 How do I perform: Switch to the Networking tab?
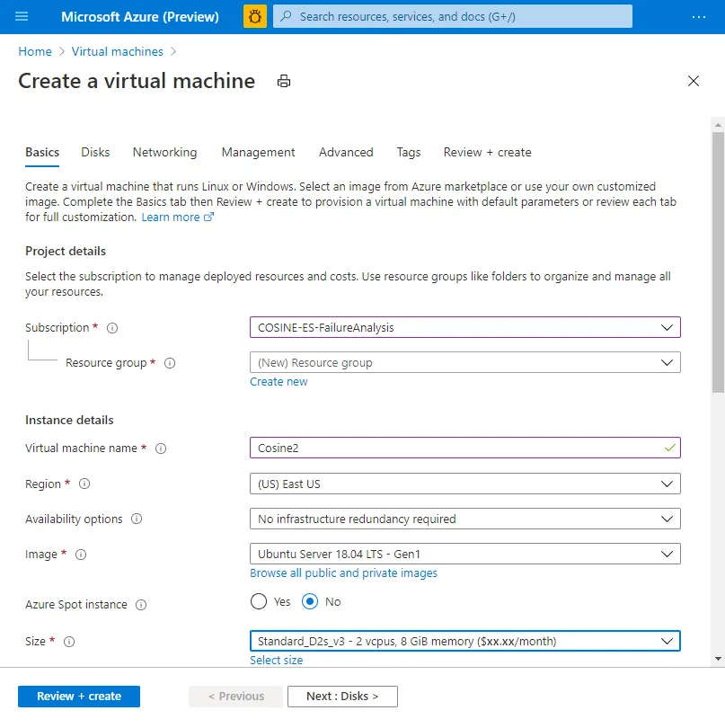tap(164, 152)
